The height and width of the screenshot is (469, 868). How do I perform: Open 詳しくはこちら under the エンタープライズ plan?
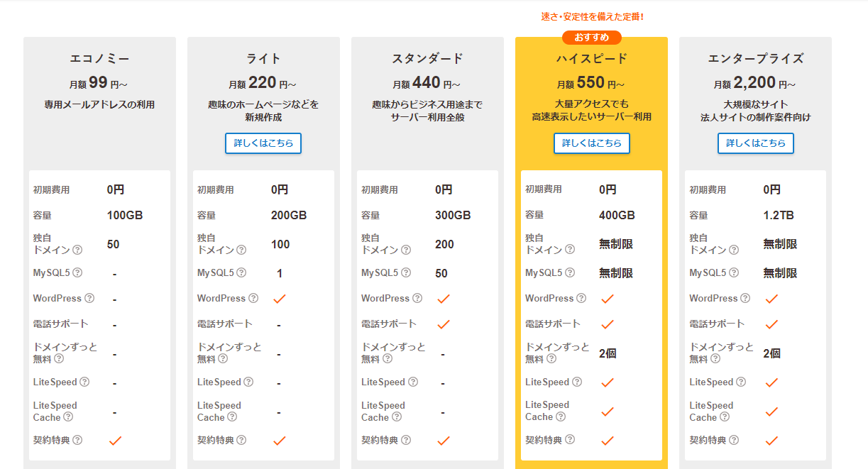coord(755,143)
